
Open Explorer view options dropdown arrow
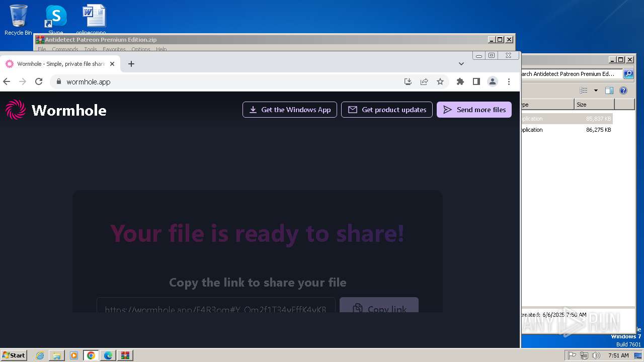(596, 90)
